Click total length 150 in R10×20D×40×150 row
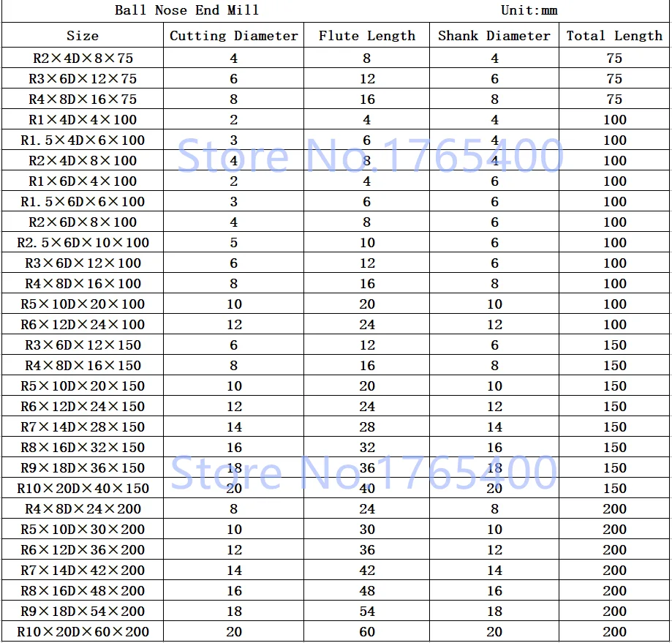The height and width of the screenshot is (643, 672). [x=614, y=488]
